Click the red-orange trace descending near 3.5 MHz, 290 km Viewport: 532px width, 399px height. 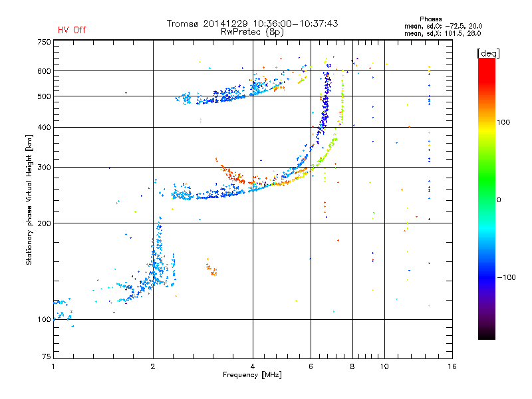pyautogui.click(x=231, y=173)
